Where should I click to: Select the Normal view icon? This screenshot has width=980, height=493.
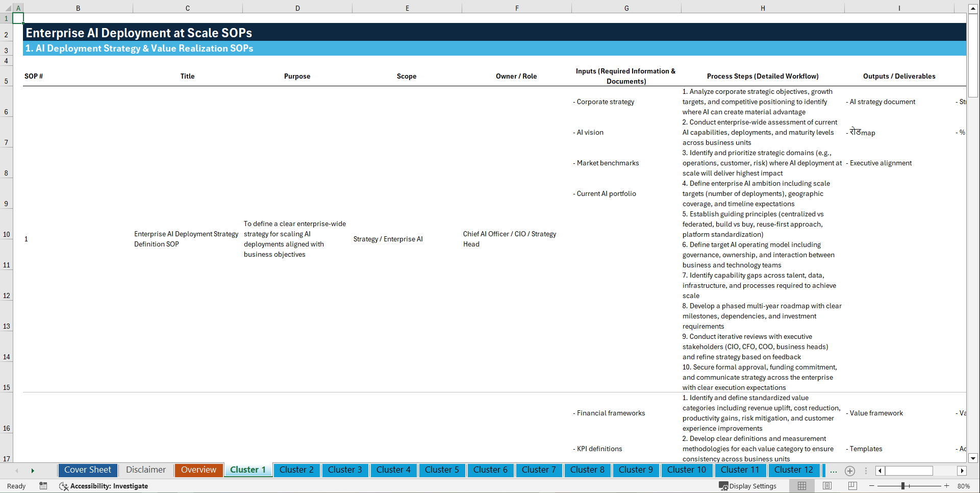pos(801,486)
